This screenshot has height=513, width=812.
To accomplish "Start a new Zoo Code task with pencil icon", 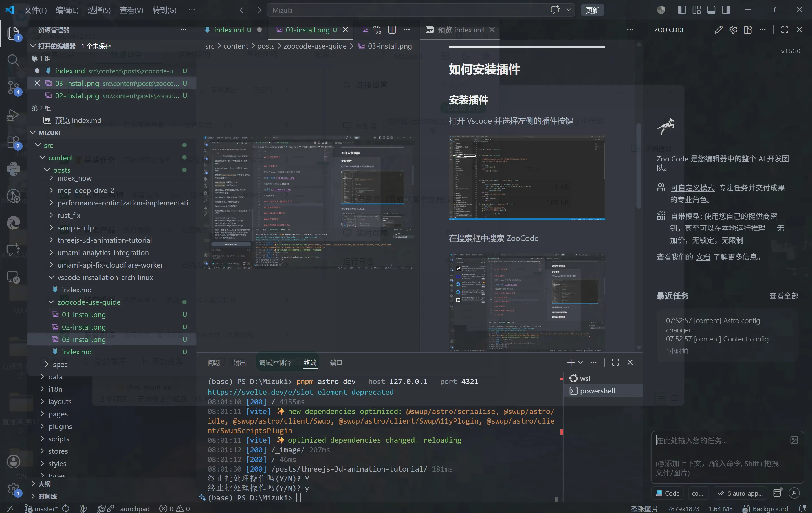I will pyautogui.click(x=718, y=30).
